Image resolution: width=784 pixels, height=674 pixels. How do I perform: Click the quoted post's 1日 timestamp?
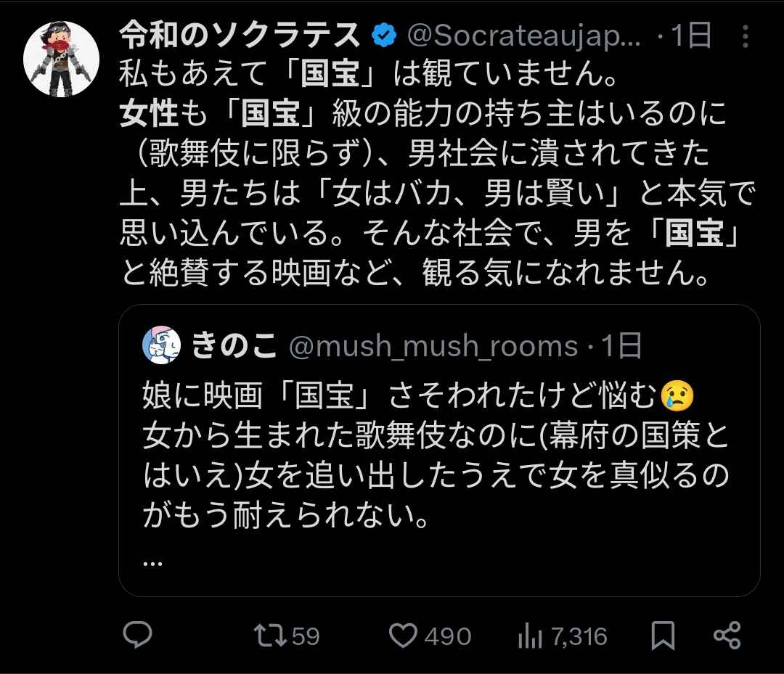pyautogui.click(x=621, y=346)
